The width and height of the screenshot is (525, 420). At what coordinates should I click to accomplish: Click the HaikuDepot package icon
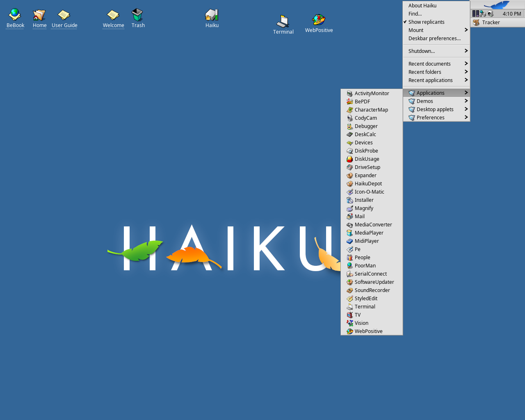[x=350, y=184]
